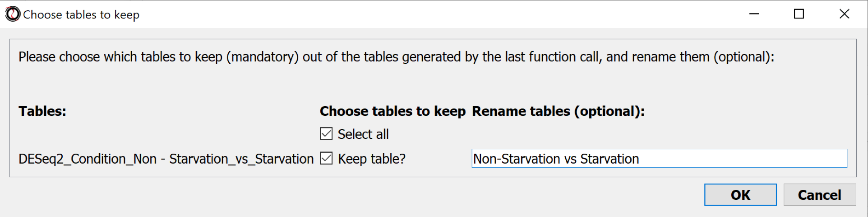Click the window title text in title bar
Image resolution: width=868 pixels, height=217 pixels.
coord(81,15)
